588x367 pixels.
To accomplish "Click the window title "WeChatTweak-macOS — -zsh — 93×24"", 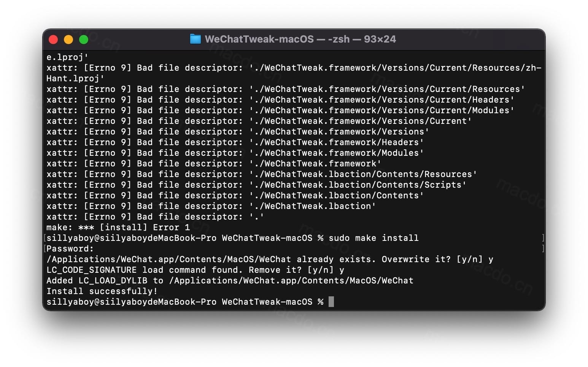I will [x=300, y=39].
